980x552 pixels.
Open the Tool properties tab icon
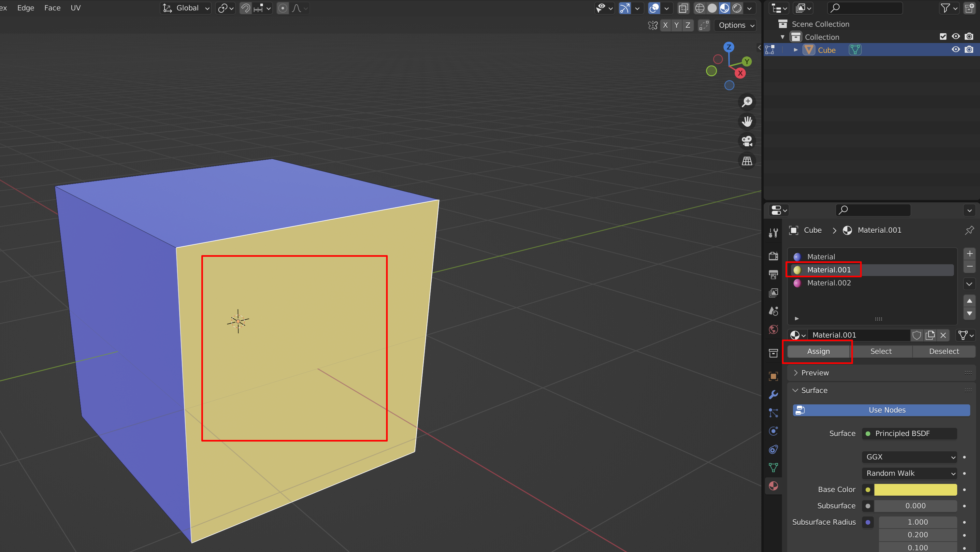click(773, 232)
